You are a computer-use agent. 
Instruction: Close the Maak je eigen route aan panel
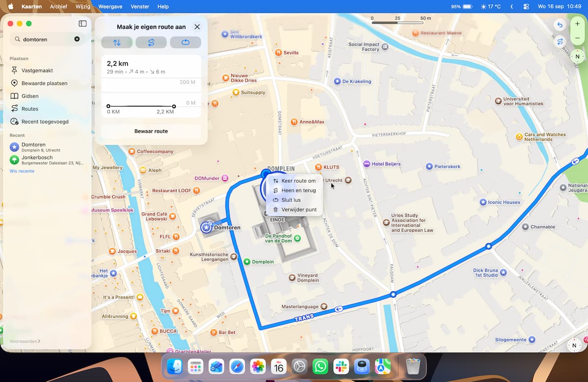[197, 27]
